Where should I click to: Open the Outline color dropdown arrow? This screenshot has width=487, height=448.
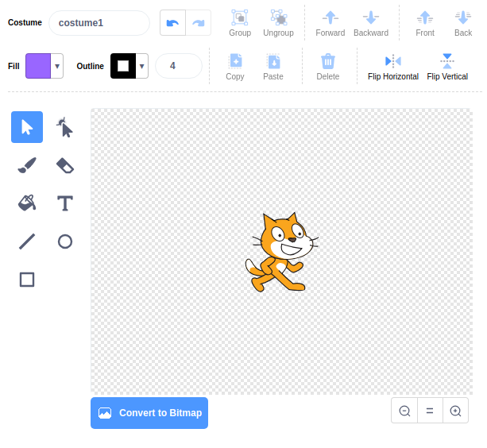tap(142, 66)
